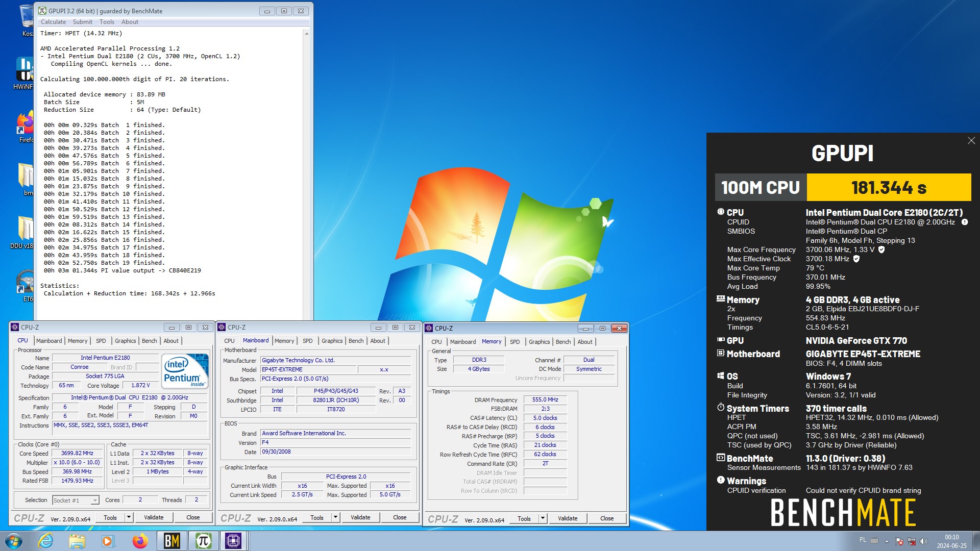Close the BenchMate result overlay with its X
This screenshot has height=551, width=980.
971,140
